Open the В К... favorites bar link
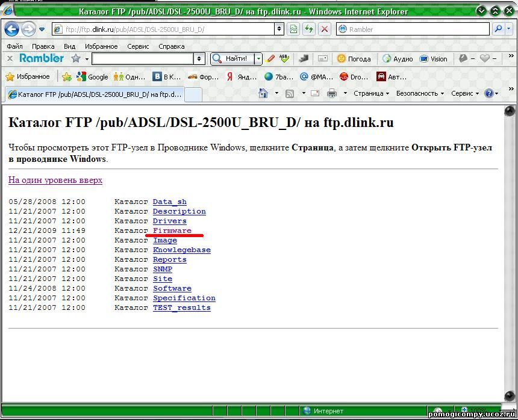This screenshot has height=420, width=518. tap(167, 77)
